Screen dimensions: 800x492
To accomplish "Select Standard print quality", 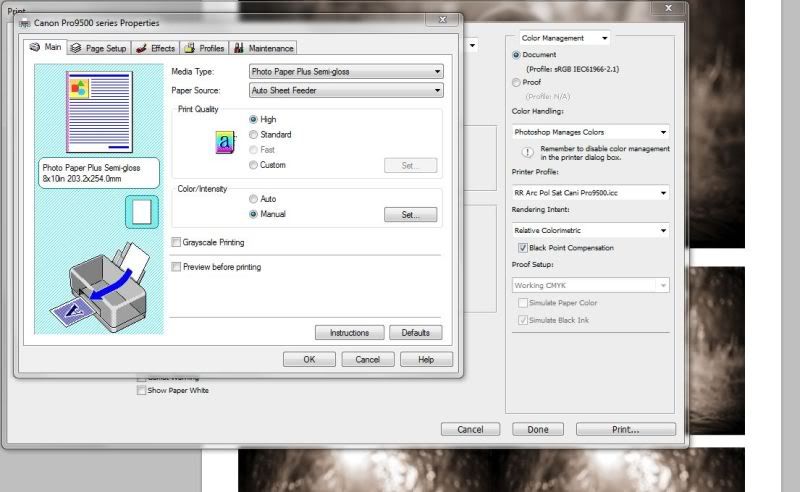I will [254, 134].
